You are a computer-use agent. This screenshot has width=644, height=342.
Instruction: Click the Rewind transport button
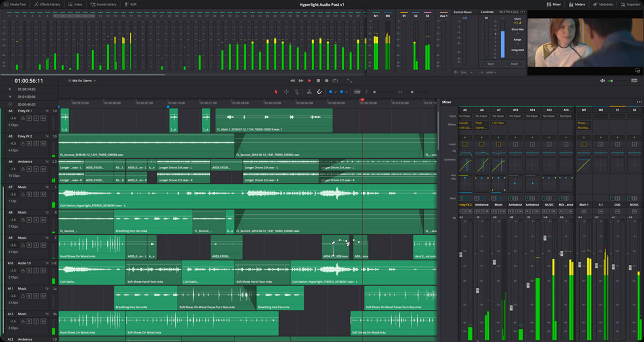tap(293, 81)
